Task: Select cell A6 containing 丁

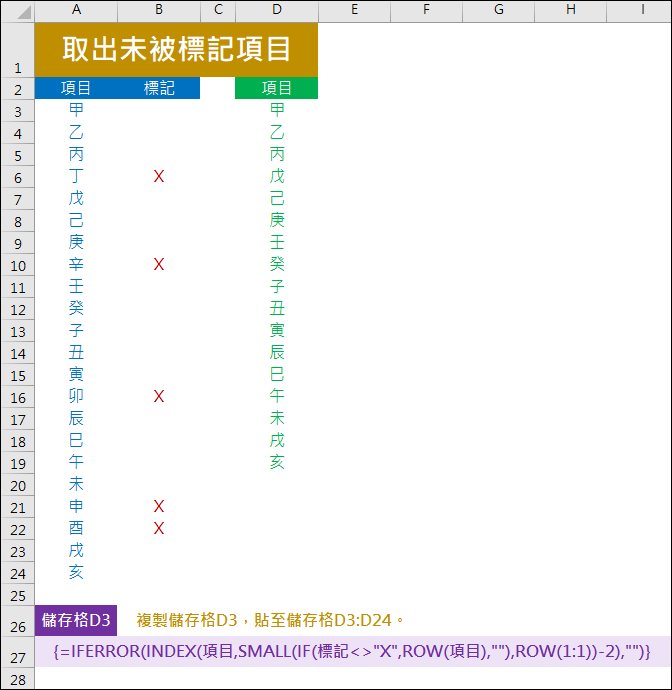Action: (76, 176)
